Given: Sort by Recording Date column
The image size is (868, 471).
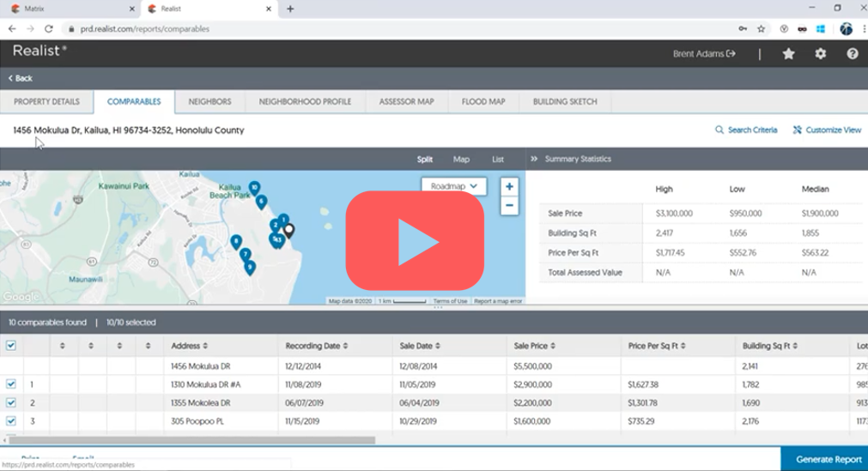Looking at the screenshot, I should (x=317, y=346).
